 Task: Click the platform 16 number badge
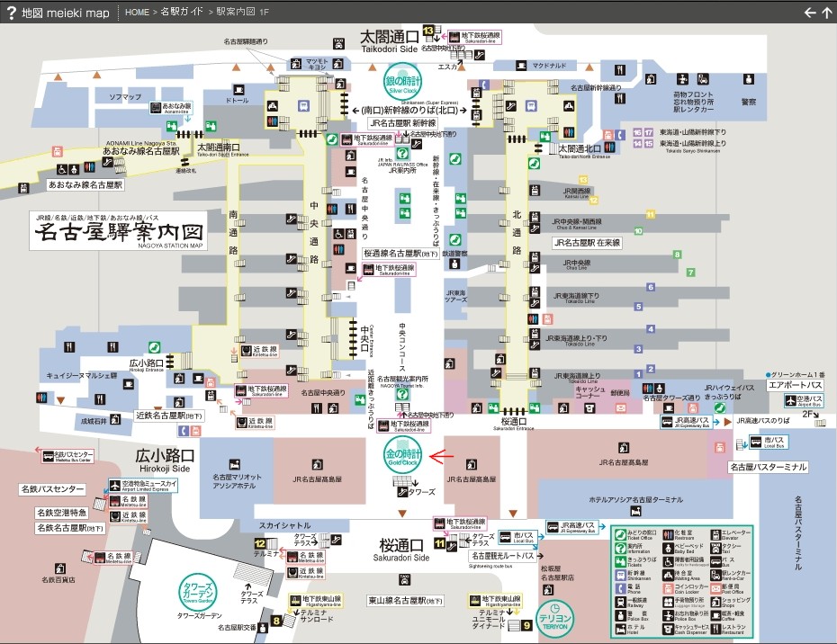(x=637, y=132)
